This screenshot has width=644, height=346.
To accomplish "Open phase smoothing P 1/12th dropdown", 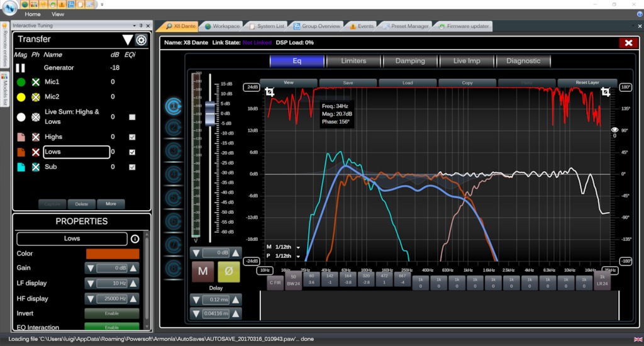I will (298, 257).
